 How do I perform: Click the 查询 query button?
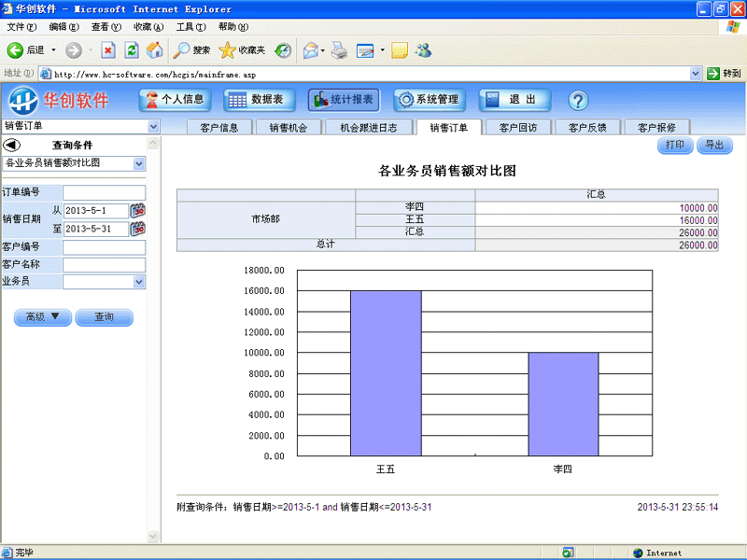click(x=104, y=317)
